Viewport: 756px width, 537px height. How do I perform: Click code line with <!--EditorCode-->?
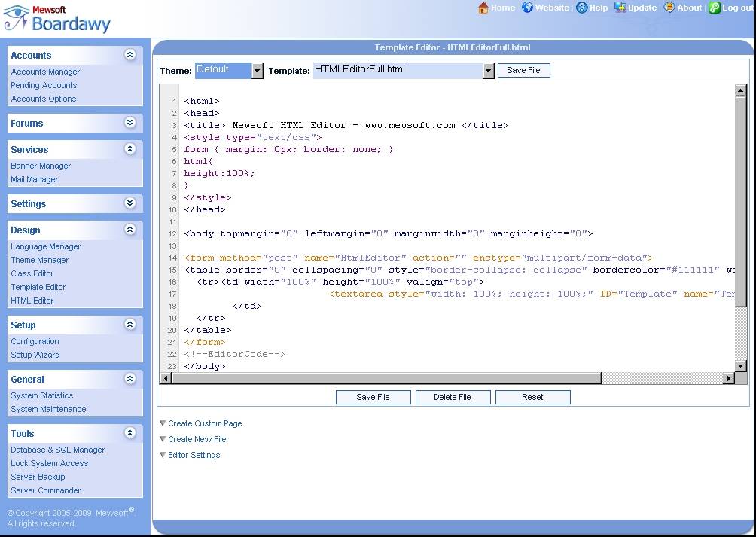[x=235, y=354]
